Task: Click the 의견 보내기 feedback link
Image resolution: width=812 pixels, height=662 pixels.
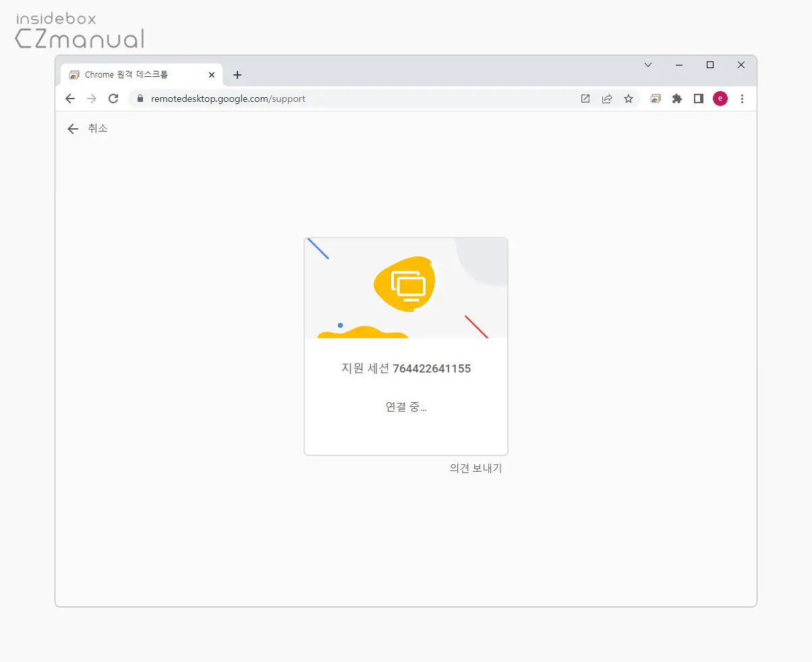Action: (475, 468)
